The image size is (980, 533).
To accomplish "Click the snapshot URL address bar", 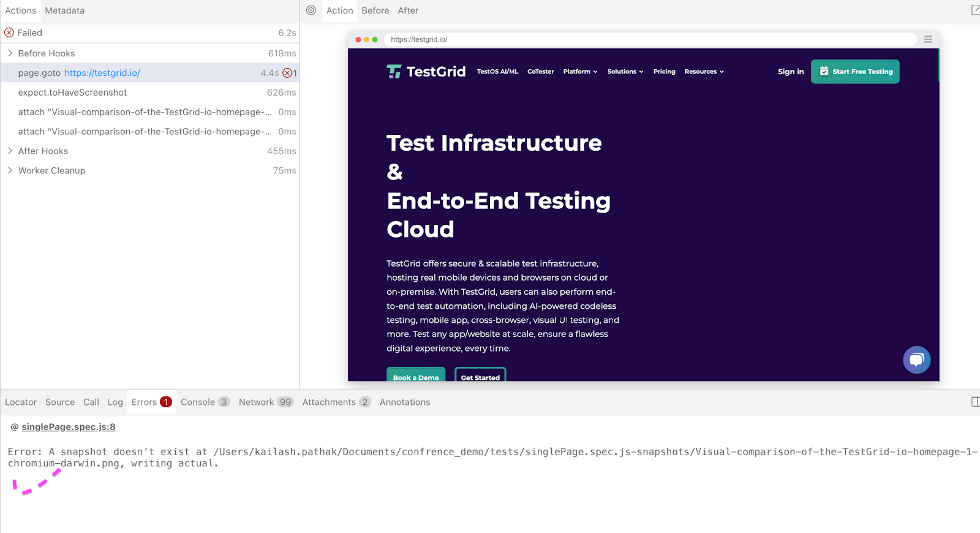I will coord(650,39).
